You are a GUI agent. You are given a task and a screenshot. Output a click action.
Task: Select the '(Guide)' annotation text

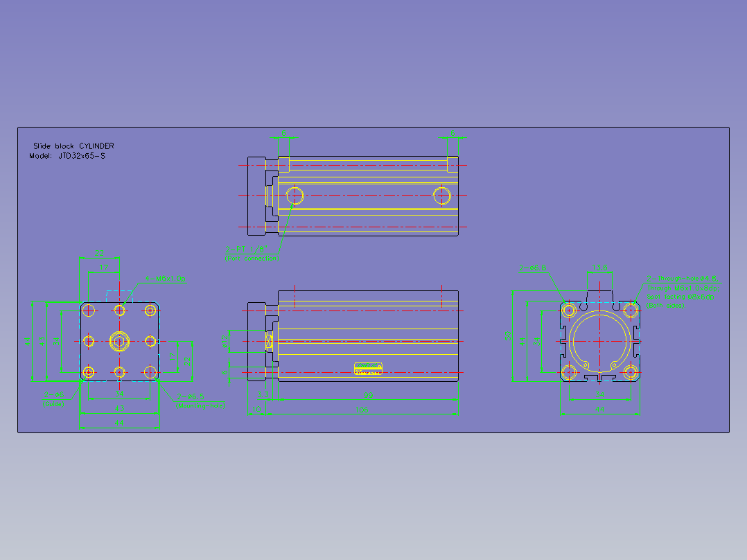coord(53,403)
